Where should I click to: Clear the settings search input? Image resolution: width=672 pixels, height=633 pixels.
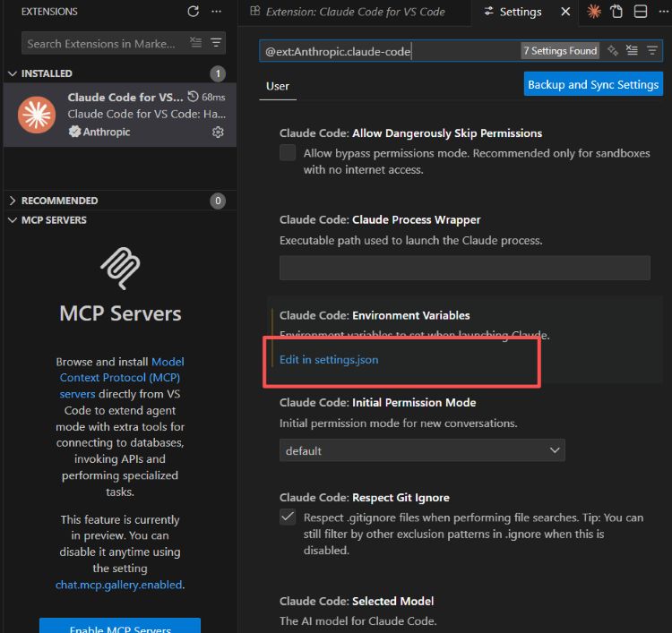coord(632,50)
